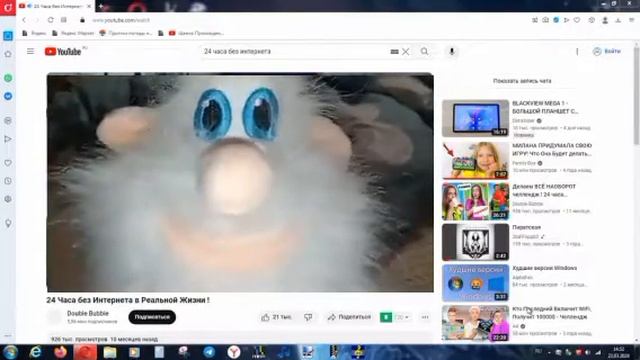The width and height of the screenshot is (640, 360).
Task: Click the address bar URL youtube.com
Action: coord(121,20)
